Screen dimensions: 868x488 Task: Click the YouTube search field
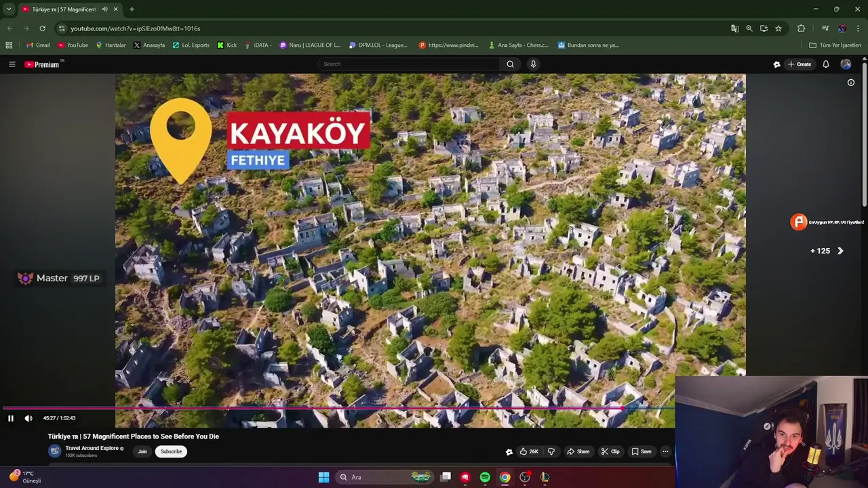pyautogui.click(x=409, y=64)
